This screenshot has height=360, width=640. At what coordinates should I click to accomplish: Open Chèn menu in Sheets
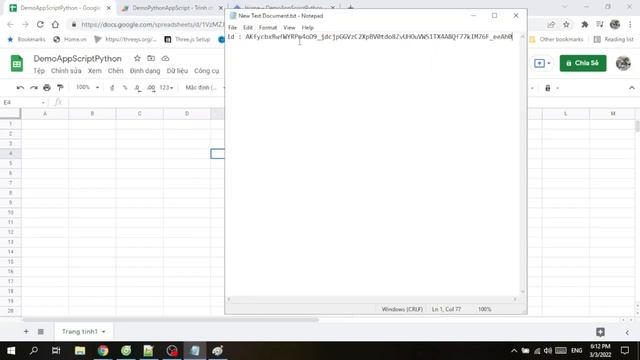(x=116, y=71)
